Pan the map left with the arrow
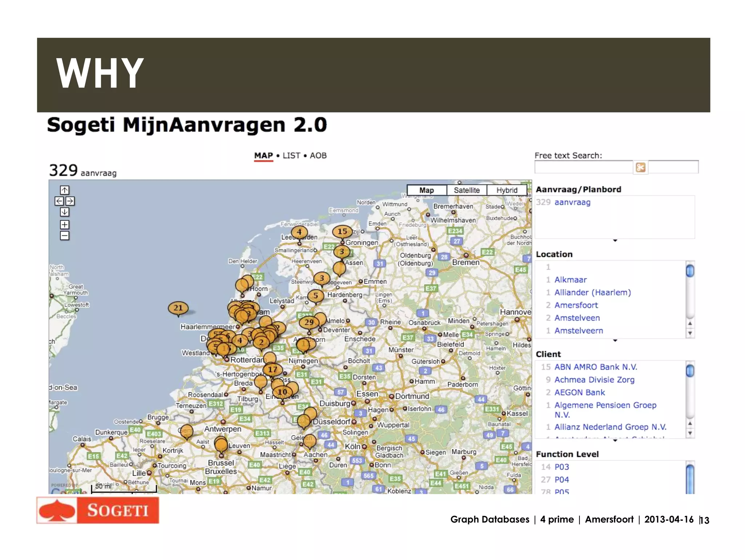 click(59, 201)
